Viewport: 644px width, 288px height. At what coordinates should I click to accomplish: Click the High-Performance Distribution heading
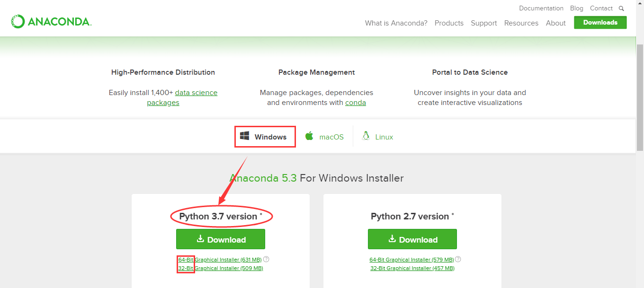tap(163, 72)
